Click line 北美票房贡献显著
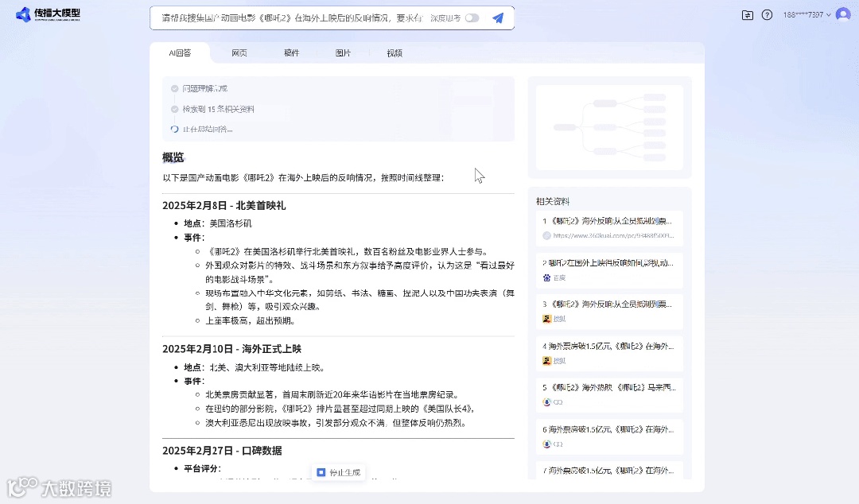 (332, 394)
